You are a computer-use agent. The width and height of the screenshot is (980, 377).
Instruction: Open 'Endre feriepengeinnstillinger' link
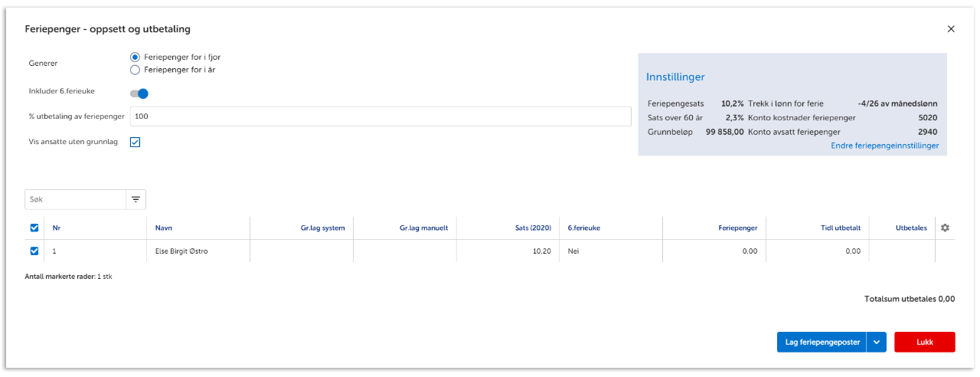coord(884,146)
